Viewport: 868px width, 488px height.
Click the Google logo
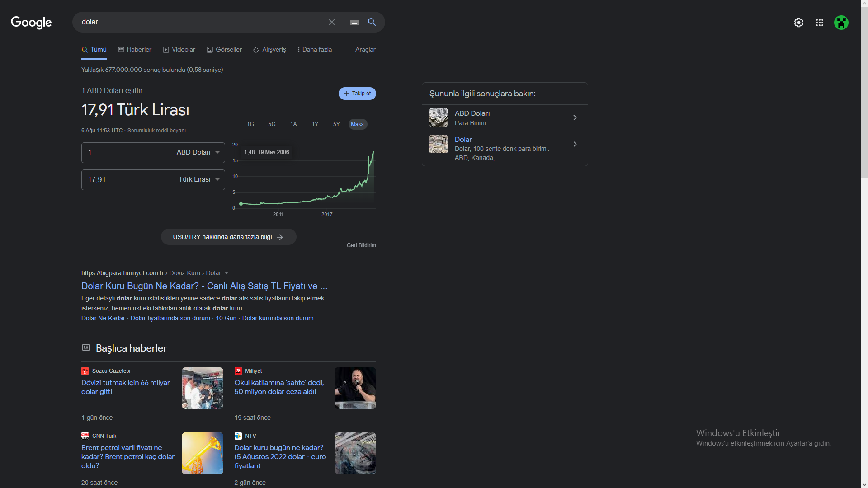pos(31,22)
